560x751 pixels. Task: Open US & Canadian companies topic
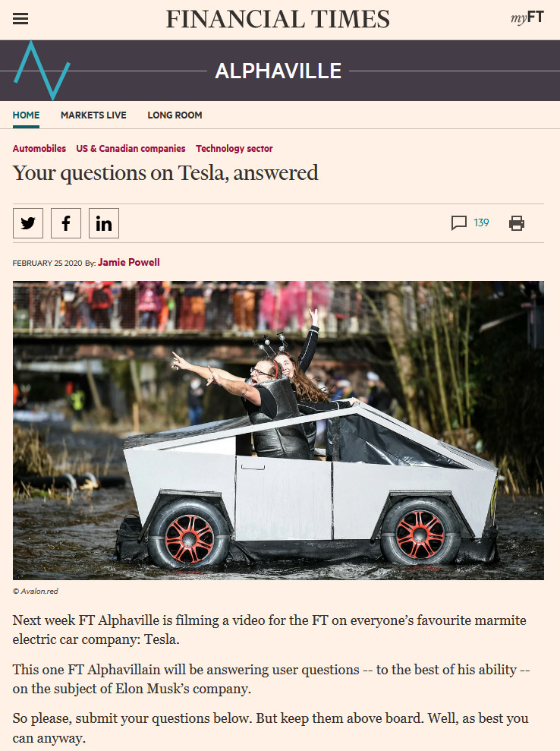click(x=131, y=149)
